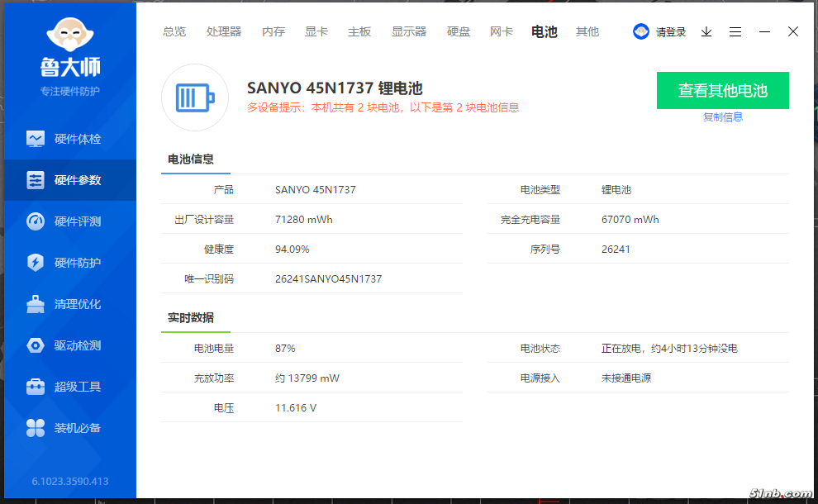Click the 驱动检测 hexagon gear icon
818x504 pixels.
click(36, 345)
